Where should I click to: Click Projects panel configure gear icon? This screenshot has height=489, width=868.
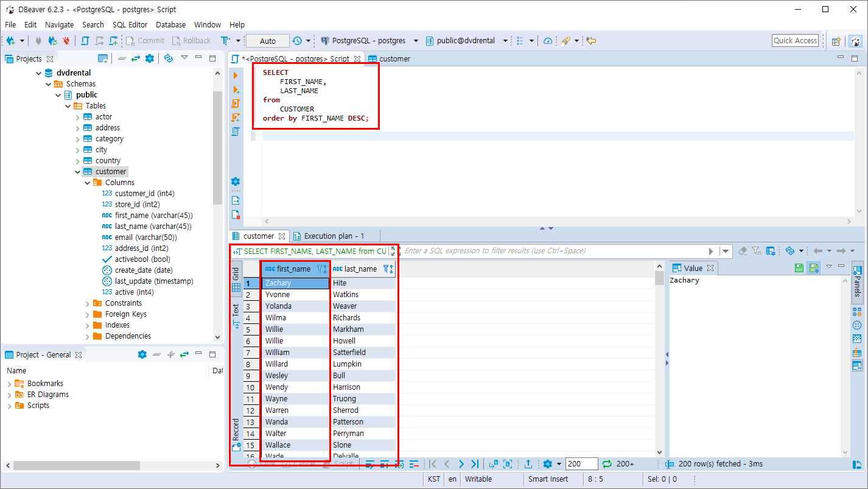149,58
